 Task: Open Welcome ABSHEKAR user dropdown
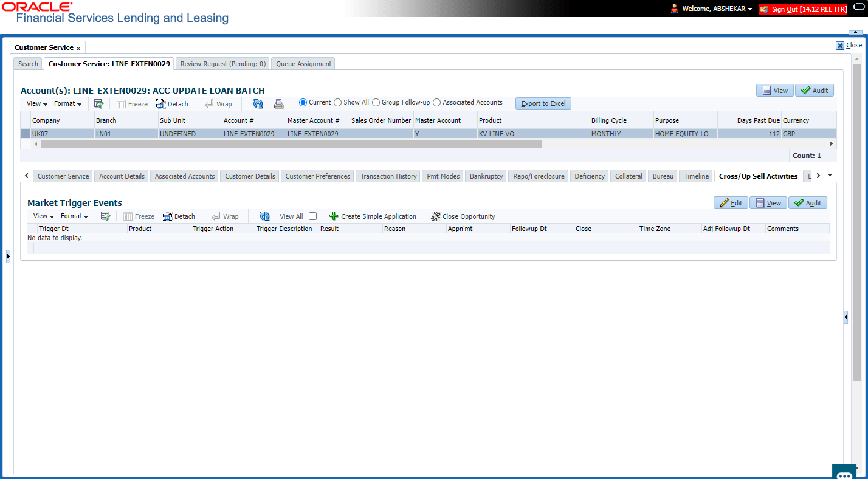(x=711, y=9)
